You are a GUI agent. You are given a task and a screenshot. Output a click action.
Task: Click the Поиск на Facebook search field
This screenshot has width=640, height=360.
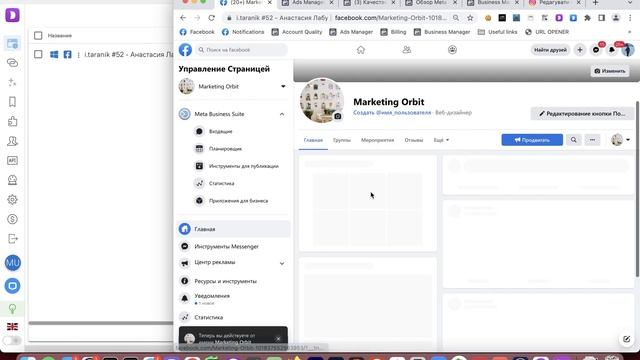pyautogui.click(x=242, y=50)
